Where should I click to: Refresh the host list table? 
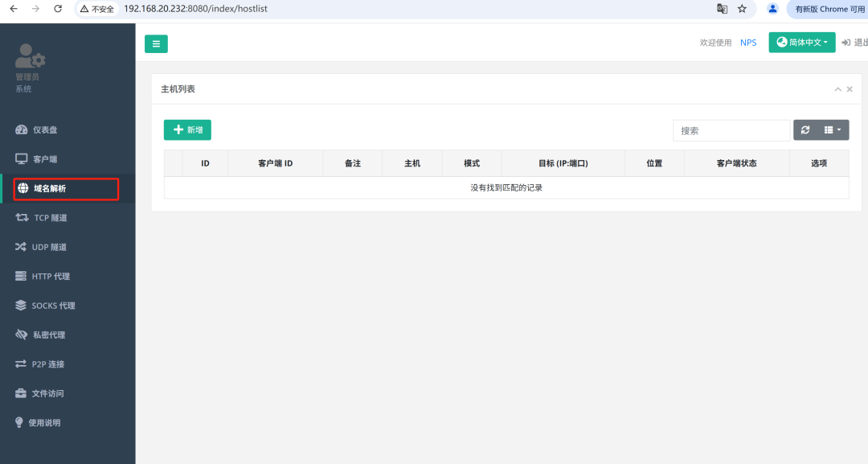(805, 130)
